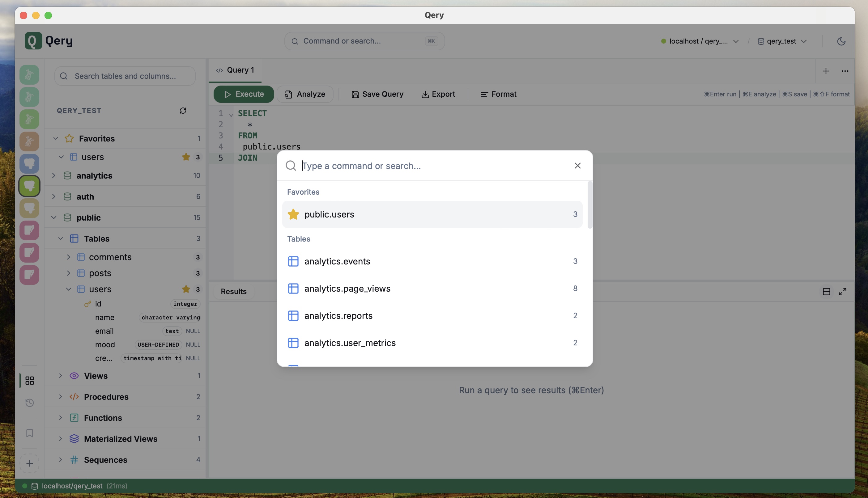Click the refresh schema icon beside QERY_TEST
Image resolution: width=868 pixels, height=498 pixels.
coord(183,111)
